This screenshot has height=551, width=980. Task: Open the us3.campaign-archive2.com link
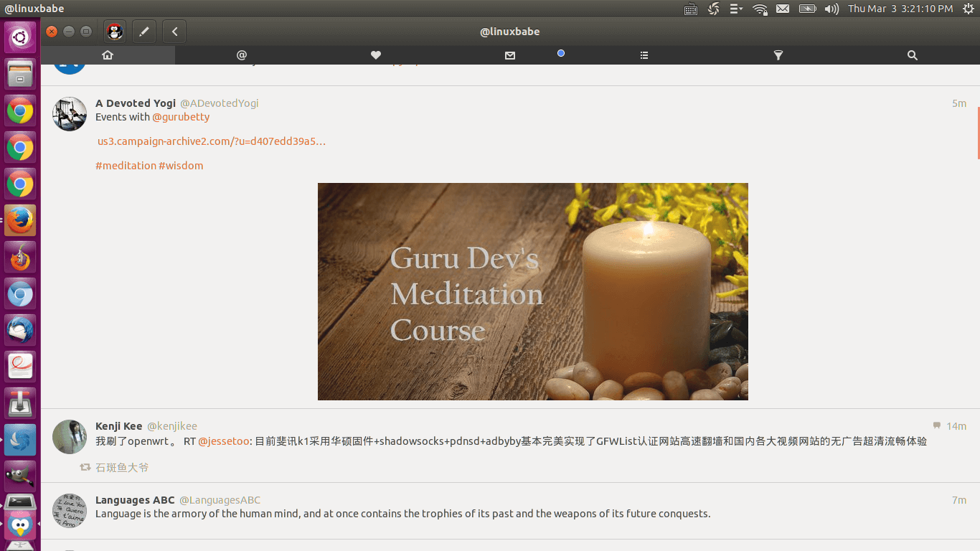point(212,141)
